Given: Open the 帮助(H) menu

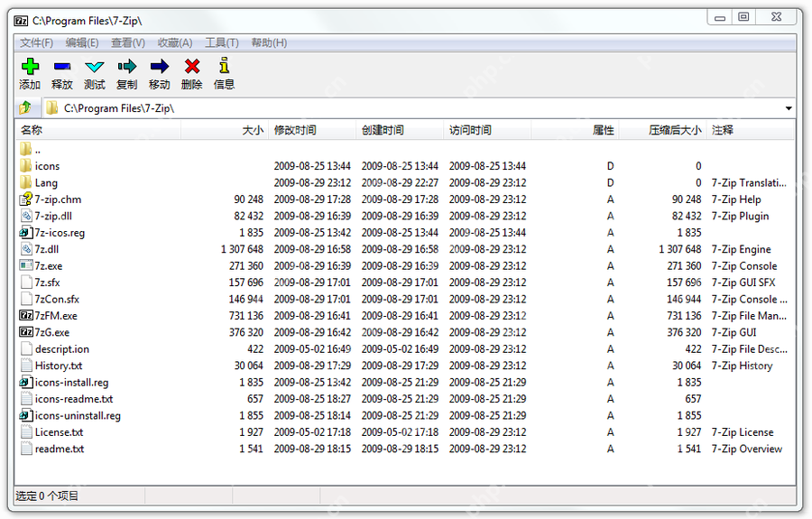Looking at the screenshot, I should point(269,43).
